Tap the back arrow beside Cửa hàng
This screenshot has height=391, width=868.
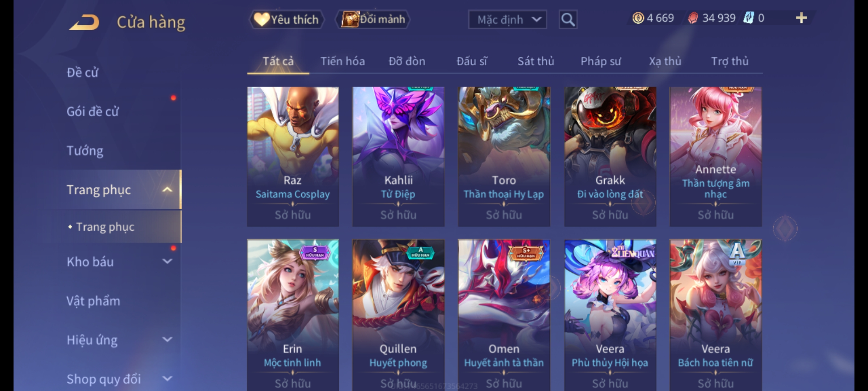85,22
